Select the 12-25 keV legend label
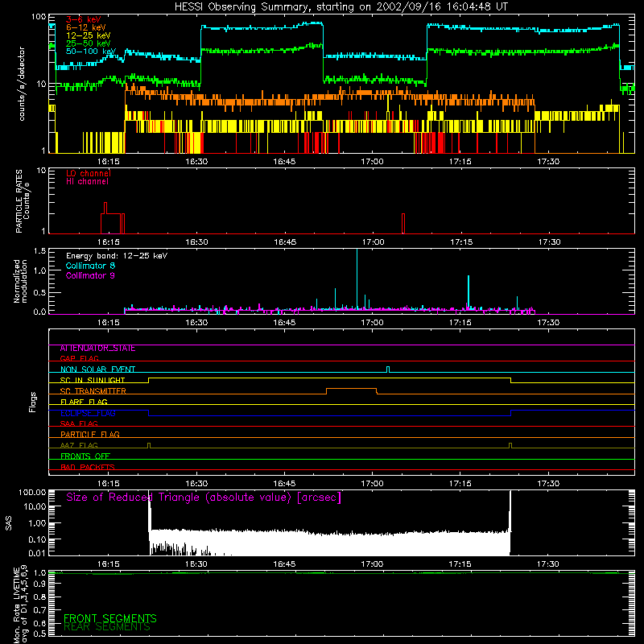 click(89, 35)
